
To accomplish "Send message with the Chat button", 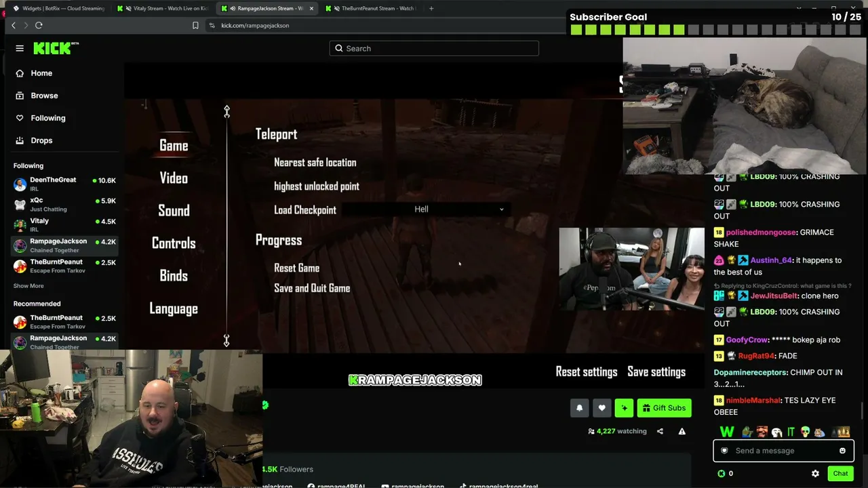I will click(840, 474).
